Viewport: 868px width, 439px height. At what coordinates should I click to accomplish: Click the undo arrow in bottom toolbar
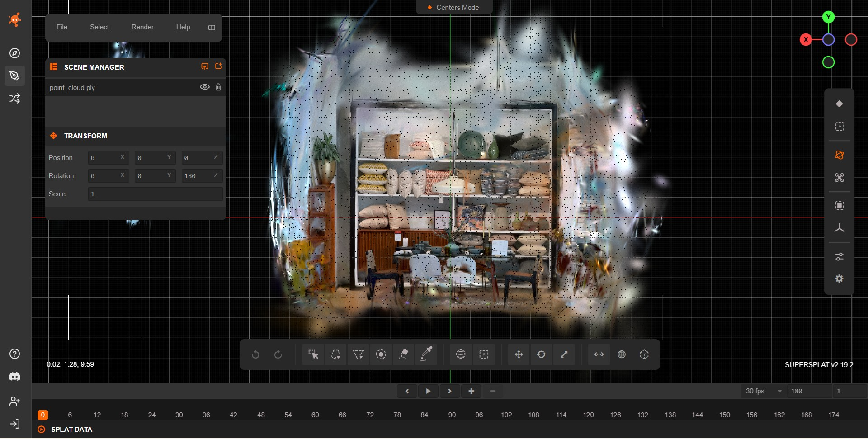point(255,355)
